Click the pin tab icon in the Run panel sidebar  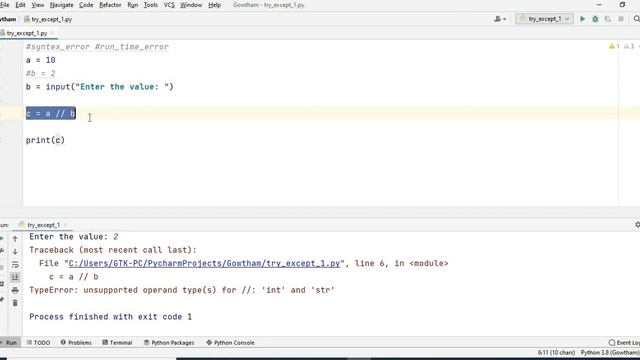[x=2, y=300]
